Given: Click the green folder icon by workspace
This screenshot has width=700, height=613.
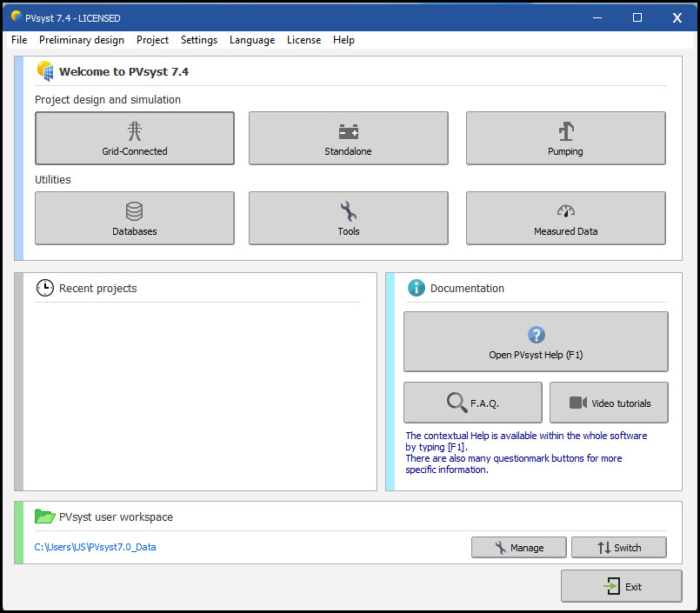Looking at the screenshot, I should click(44, 516).
